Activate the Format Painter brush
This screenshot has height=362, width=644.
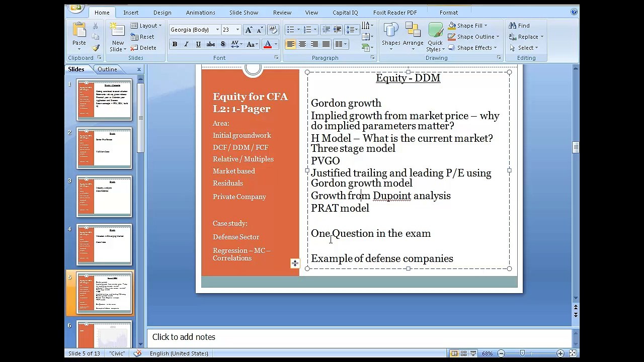tap(96, 48)
